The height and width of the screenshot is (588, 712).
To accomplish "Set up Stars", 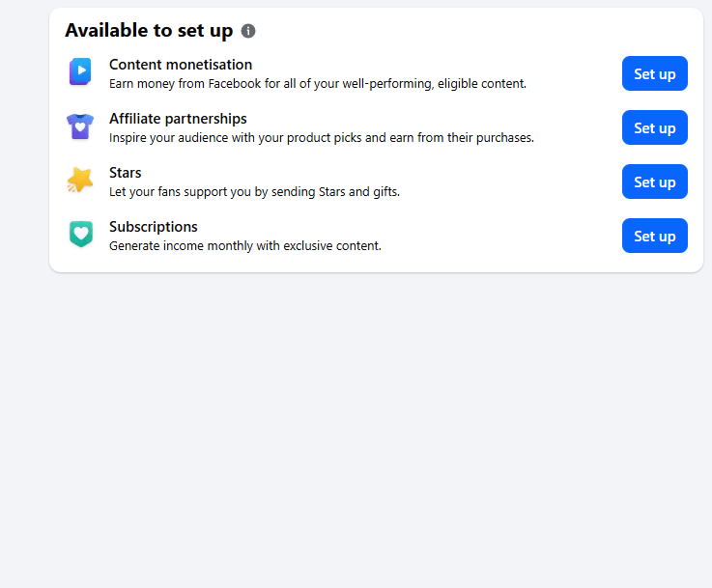I will tap(654, 182).
